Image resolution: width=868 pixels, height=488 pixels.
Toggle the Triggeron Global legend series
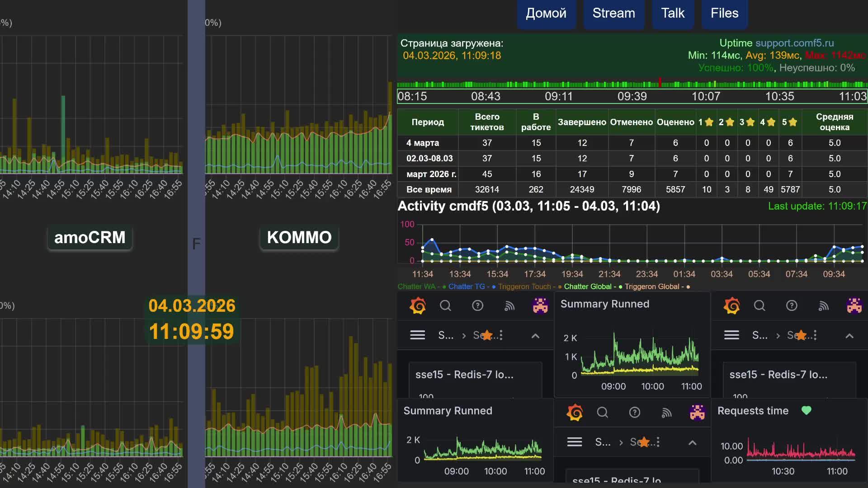[651, 286]
